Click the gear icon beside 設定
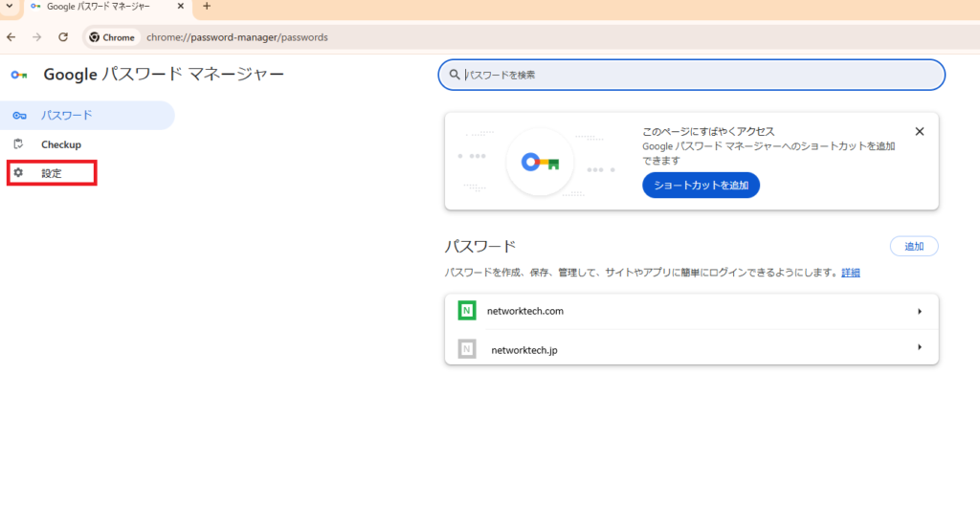Image resolution: width=980 pixels, height=506 pixels. [18, 173]
